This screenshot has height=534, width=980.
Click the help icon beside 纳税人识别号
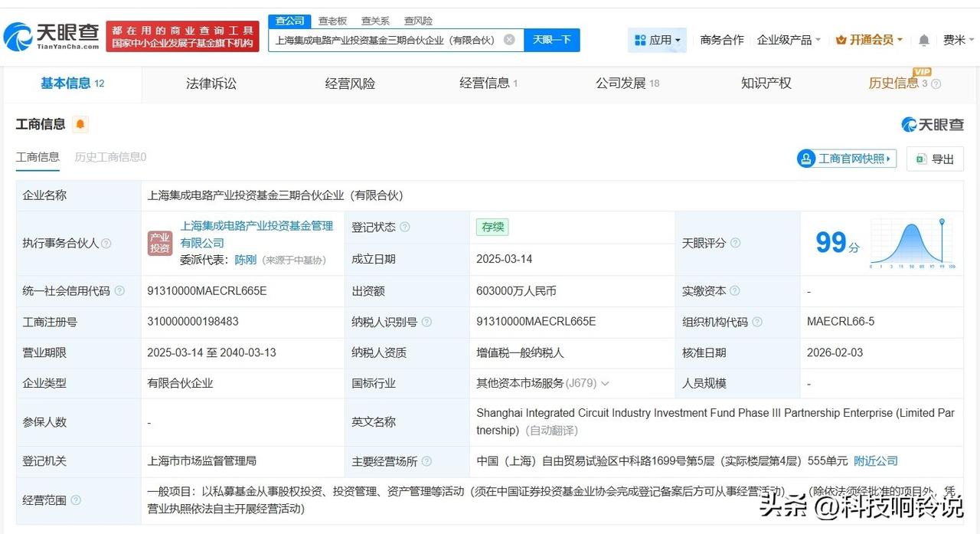pyautogui.click(x=426, y=322)
